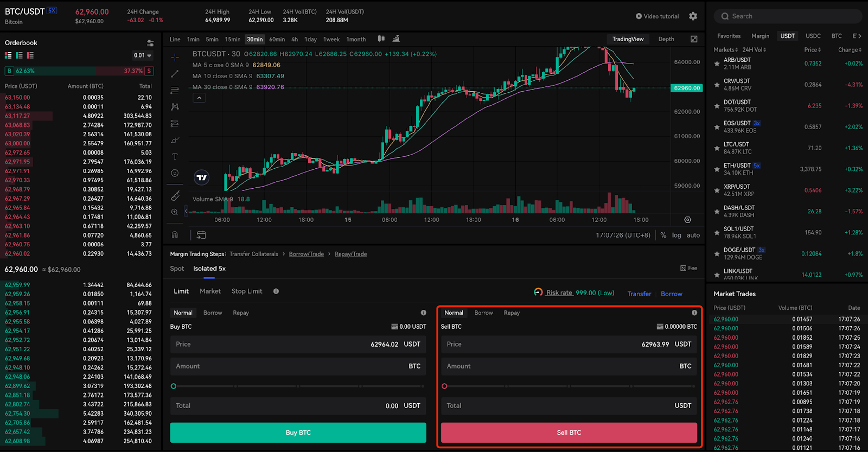
Task: Toggle the magnet mode icon
Action: coord(175,235)
